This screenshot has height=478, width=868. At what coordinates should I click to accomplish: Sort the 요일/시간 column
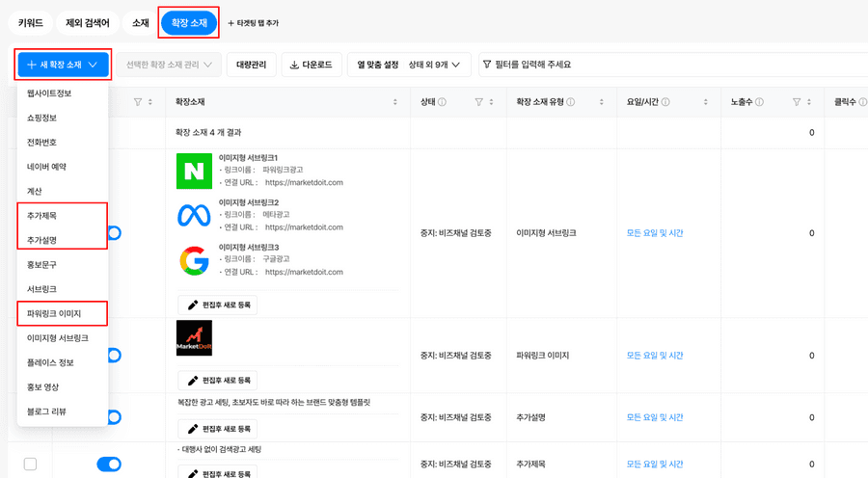(706, 102)
